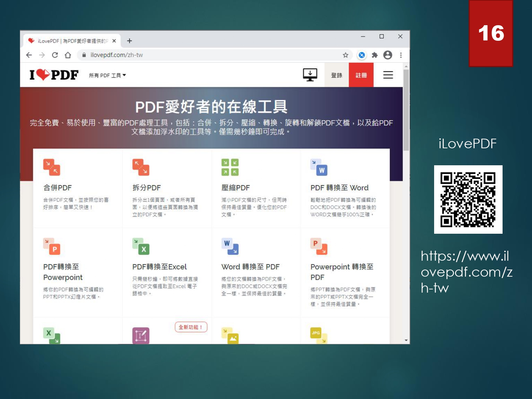Reload the page with refresh icon
This screenshot has height=399, width=532.
click(x=55, y=55)
